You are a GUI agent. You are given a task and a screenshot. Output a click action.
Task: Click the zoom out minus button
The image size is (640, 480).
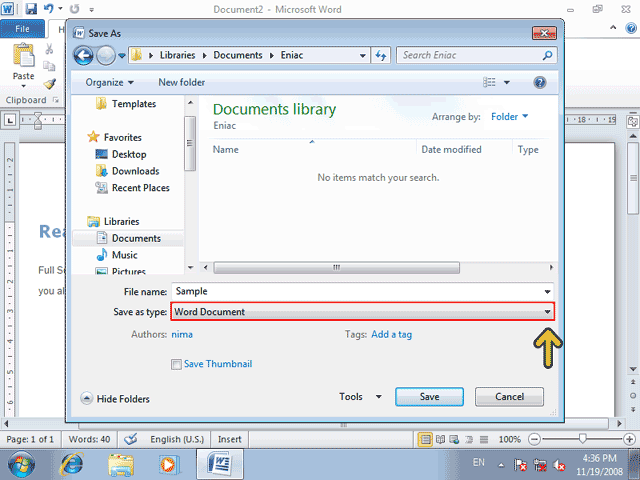tap(534, 440)
